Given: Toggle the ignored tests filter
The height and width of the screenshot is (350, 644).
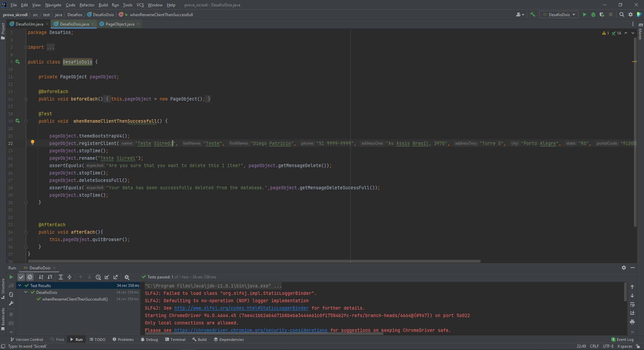Looking at the screenshot, I should tap(30, 277).
